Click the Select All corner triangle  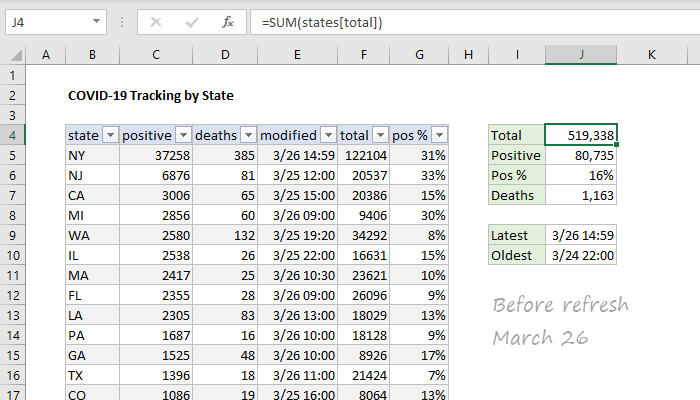pos(16,55)
